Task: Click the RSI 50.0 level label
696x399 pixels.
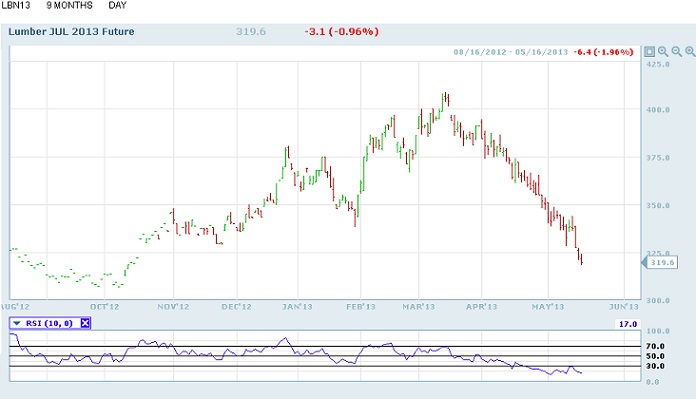Action: click(655, 356)
